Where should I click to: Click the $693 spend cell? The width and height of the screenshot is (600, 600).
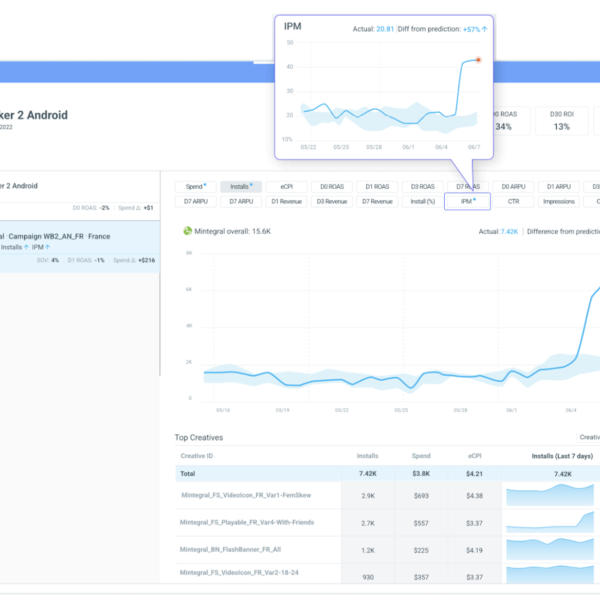(421, 496)
